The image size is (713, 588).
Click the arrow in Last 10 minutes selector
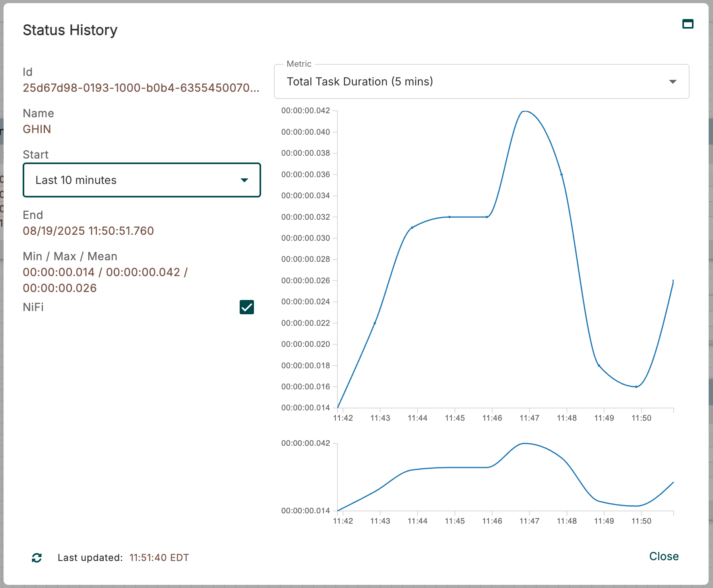click(x=244, y=180)
